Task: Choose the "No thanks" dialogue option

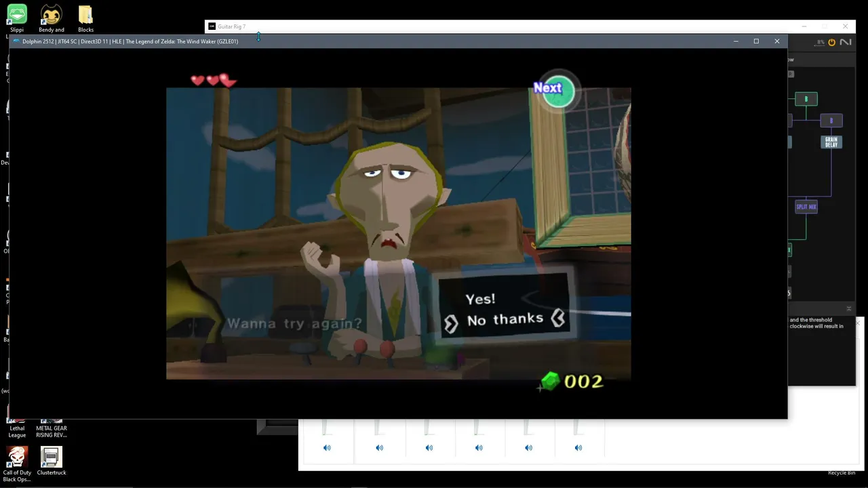Action: click(505, 319)
